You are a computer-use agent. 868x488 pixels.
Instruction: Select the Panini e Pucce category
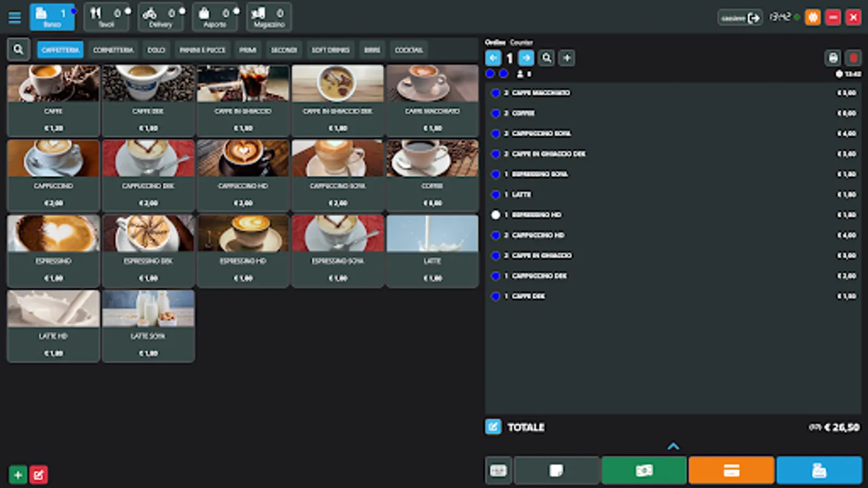202,50
